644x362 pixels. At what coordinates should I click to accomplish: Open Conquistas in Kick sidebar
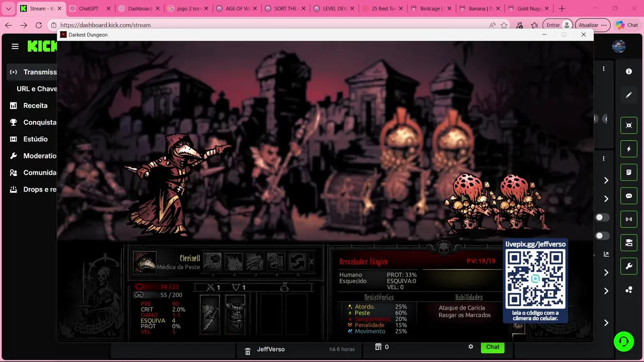tap(33, 122)
